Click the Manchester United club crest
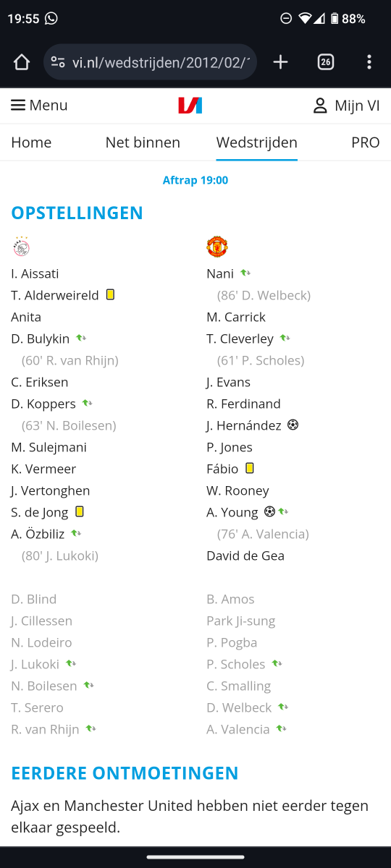The width and height of the screenshot is (391, 868). 217,247
